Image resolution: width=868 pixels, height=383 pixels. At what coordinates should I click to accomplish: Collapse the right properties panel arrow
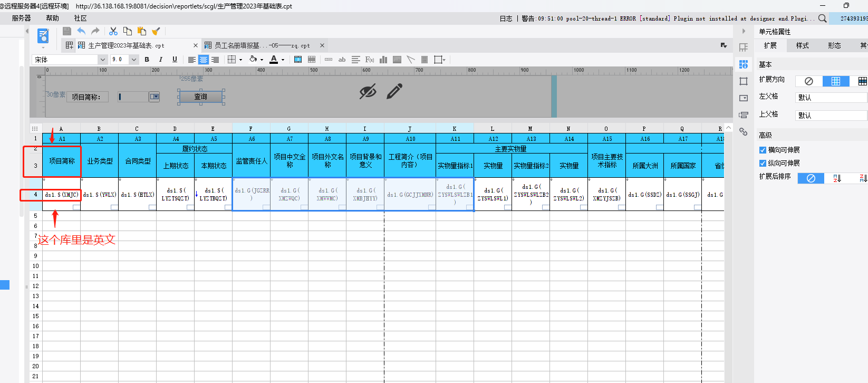(744, 31)
